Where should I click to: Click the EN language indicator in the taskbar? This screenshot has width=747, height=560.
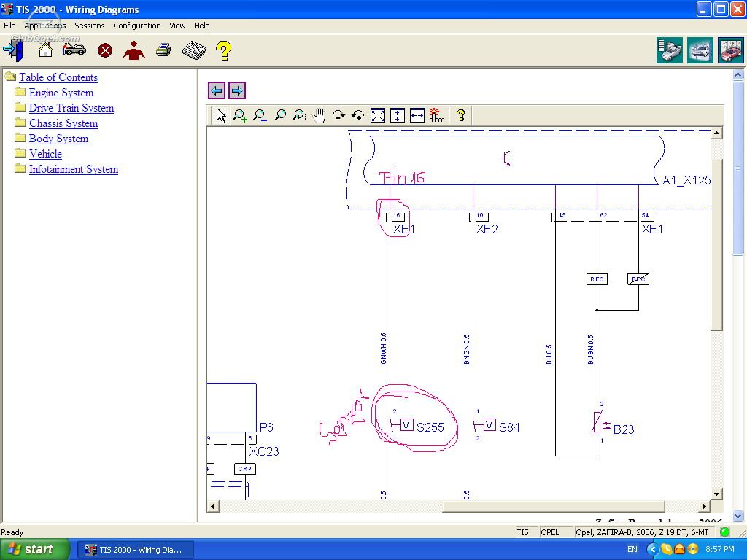[632, 549]
